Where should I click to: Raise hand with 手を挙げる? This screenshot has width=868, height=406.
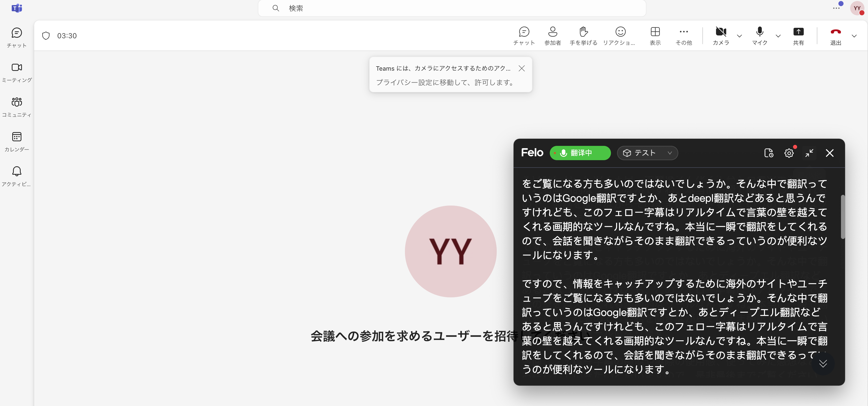583,35
